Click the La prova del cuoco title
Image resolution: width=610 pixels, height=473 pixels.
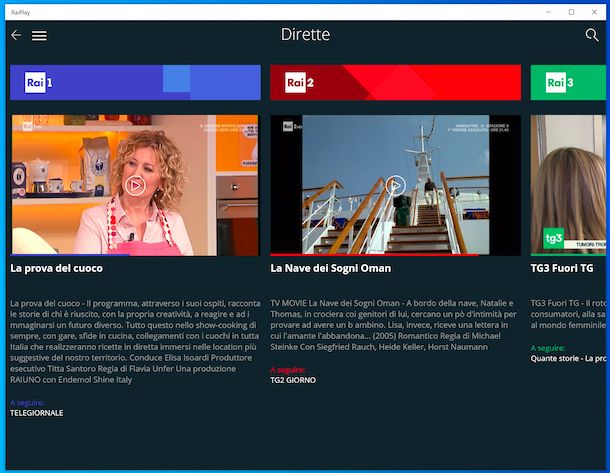[56, 268]
